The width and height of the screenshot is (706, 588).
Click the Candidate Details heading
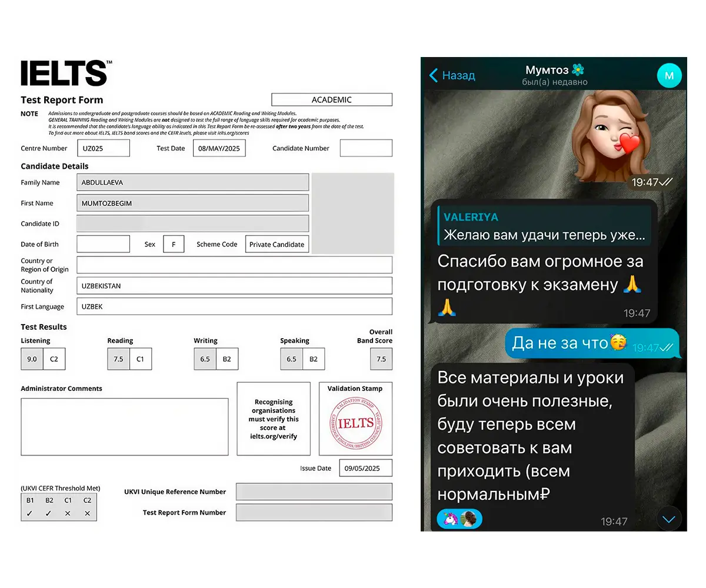pyautogui.click(x=55, y=166)
